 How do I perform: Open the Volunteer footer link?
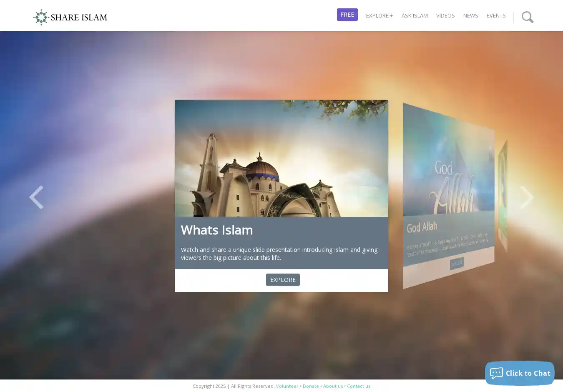287,386
